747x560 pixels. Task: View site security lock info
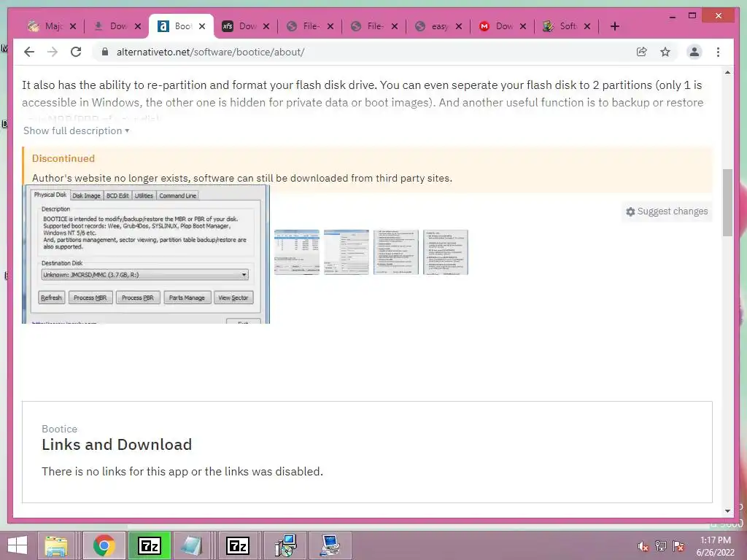pos(105,52)
